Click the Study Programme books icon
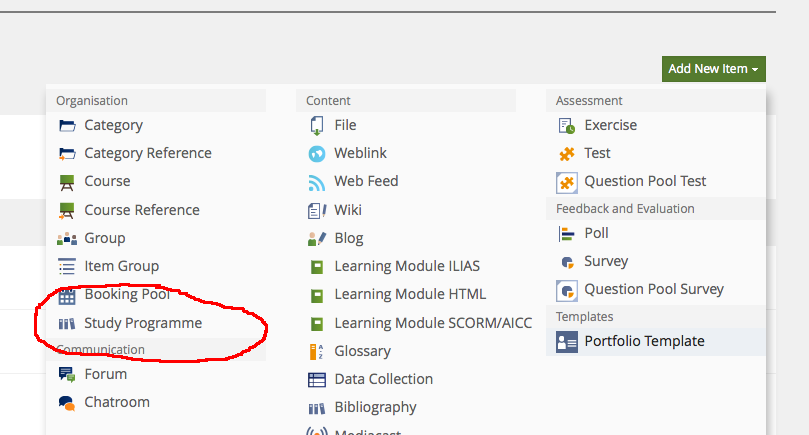The width and height of the screenshot is (809, 435). pyautogui.click(x=67, y=323)
